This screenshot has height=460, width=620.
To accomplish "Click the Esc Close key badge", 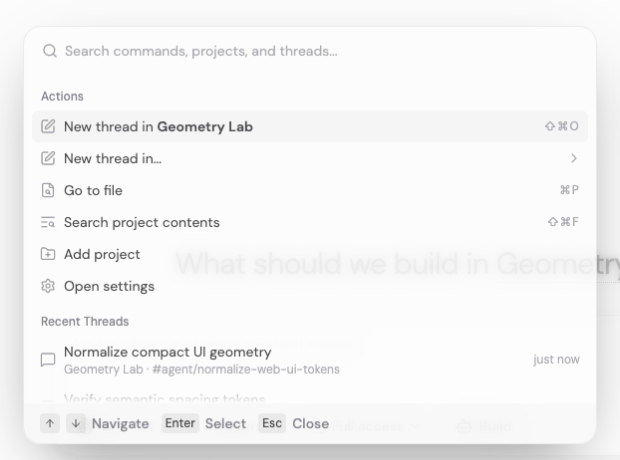I will pyautogui.click(x=272, y=423).
